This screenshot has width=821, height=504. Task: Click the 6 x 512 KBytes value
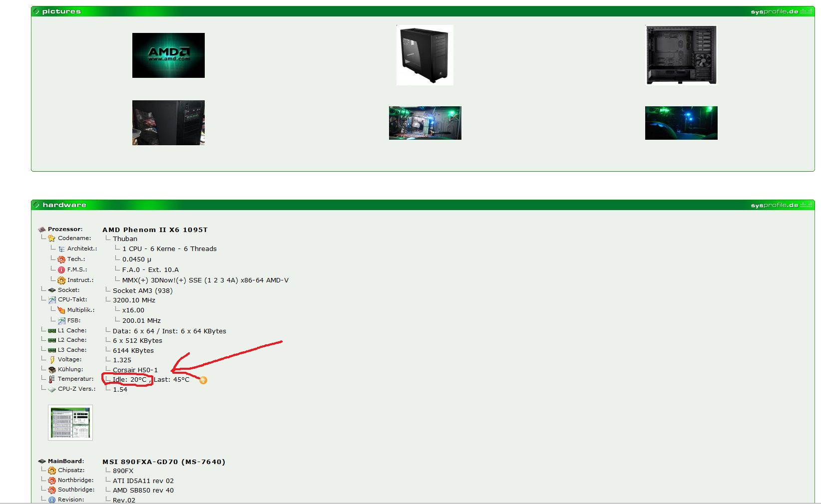[x=137, y=341]
